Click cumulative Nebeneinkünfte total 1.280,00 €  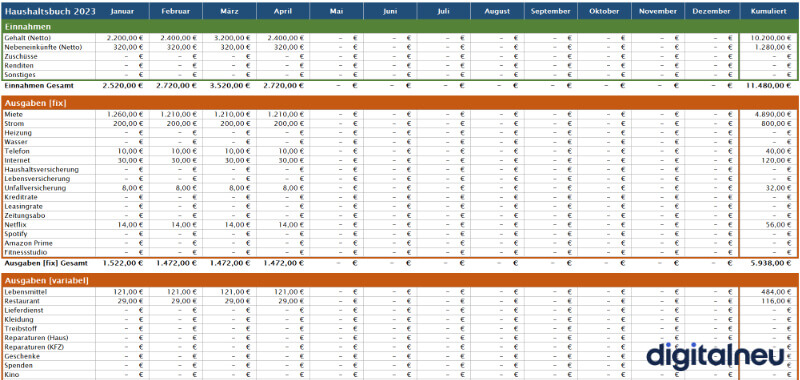coord(773,47)
